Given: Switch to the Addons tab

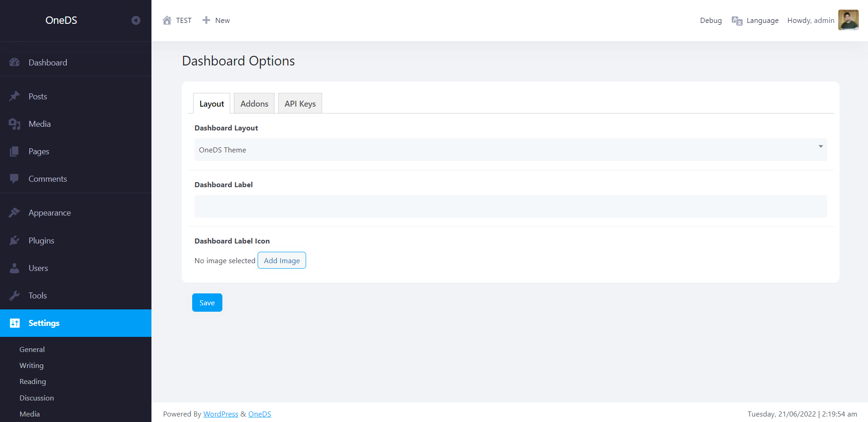Looking at the screenshot, I should (x=254, y=103).
